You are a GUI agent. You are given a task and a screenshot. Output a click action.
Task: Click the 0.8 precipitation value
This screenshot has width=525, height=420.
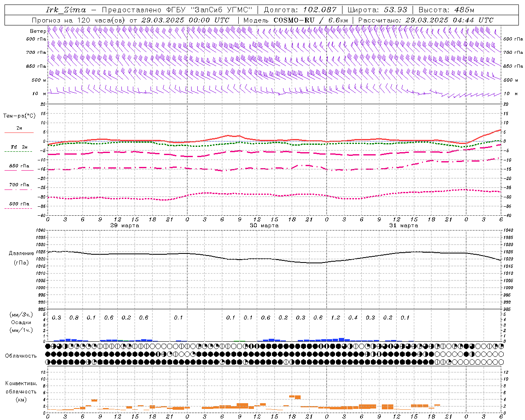74,317
